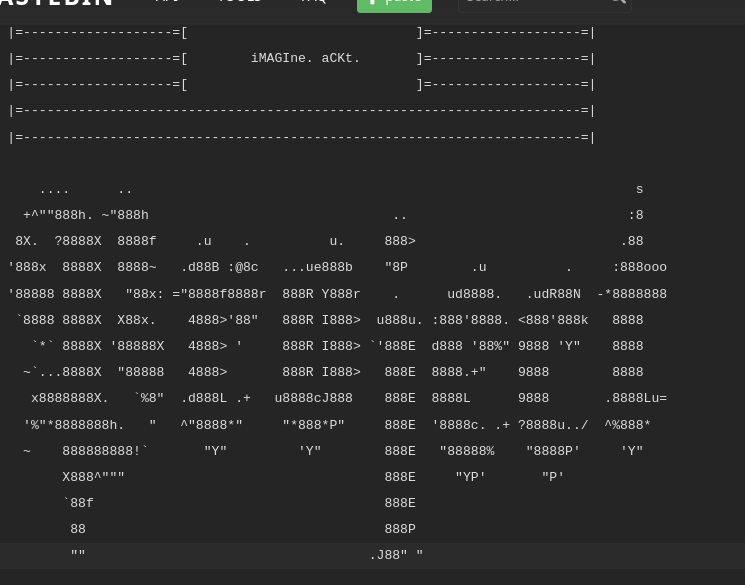Image resolution: width=745 pixels, height=585 pixels.
Task: Click the '.J88" "' text on last line
Action: pos(396,555)
